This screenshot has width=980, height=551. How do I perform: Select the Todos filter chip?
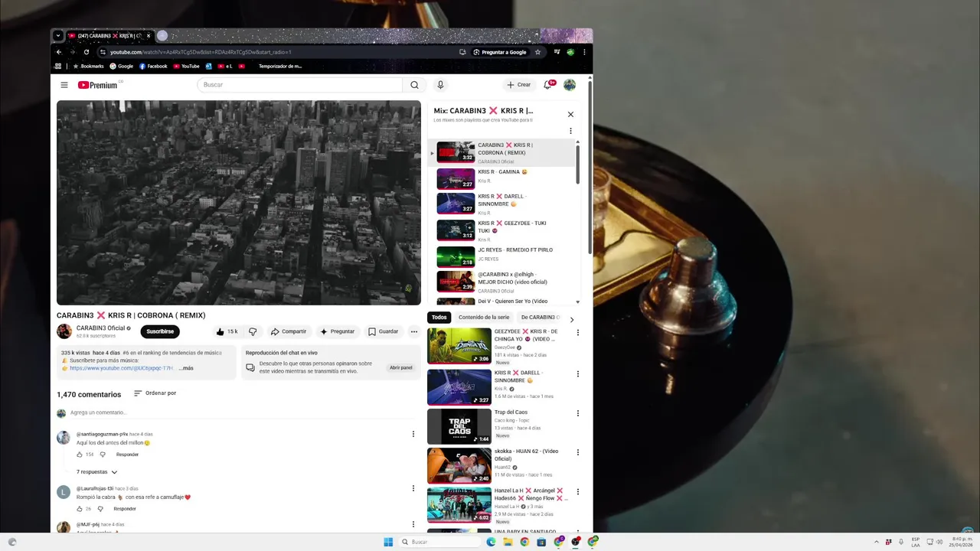pyautogui.click(x=439, y=318)
